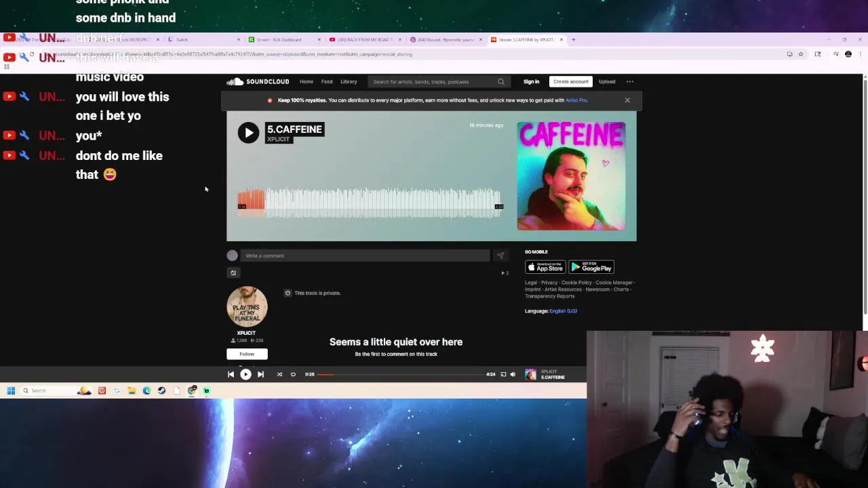Click the search magnifier icon
The width and height of the screenshot is (868, 488).
501,81
